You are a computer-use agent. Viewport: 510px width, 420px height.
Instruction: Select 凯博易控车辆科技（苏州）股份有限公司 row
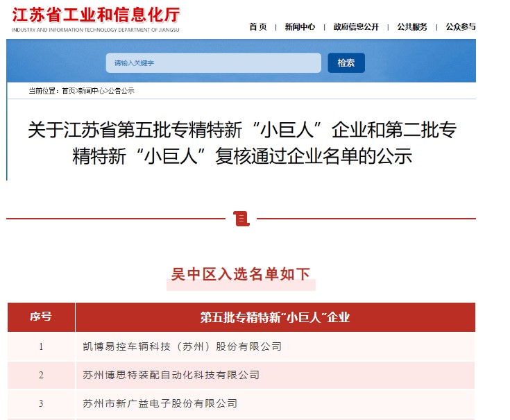[x=241, y=346]
